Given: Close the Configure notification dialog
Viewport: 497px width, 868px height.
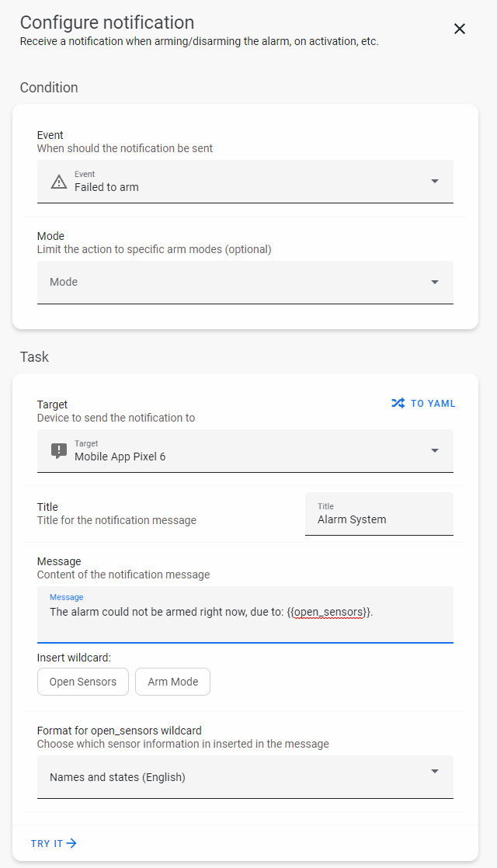Looking at the screenshot, I should pyautogui.click(x=460, y=29).
